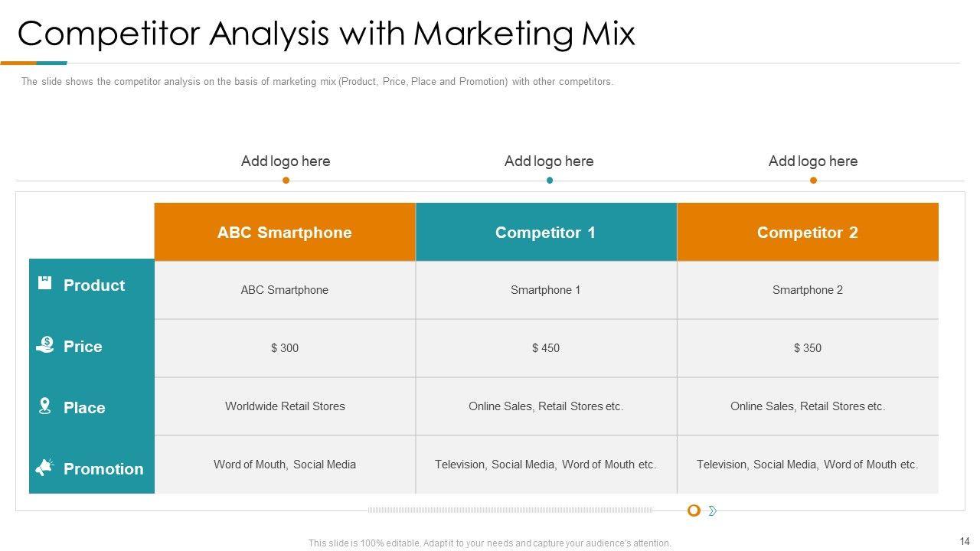The image size is (980, 551).
Task: Click the orange dot under the first logo placeholder
Action: tap(286, 181)
